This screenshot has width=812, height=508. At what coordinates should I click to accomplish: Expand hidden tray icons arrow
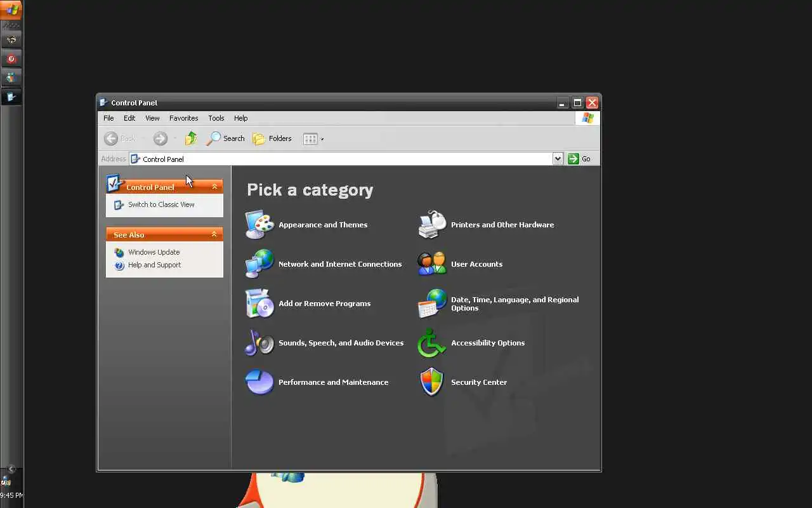click(11, 469)
